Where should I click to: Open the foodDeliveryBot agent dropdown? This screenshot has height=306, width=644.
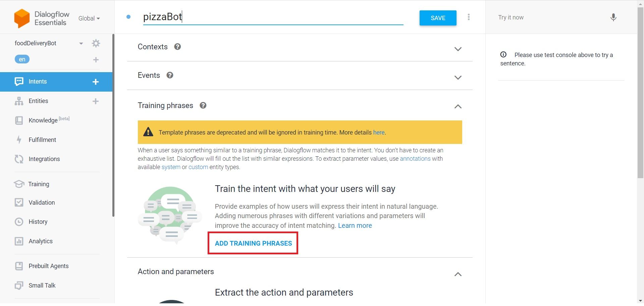[80, 43]
